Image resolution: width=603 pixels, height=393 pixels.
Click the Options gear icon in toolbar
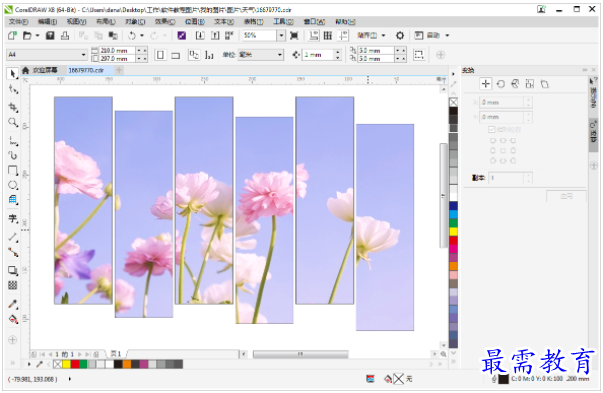pos(400,36)
